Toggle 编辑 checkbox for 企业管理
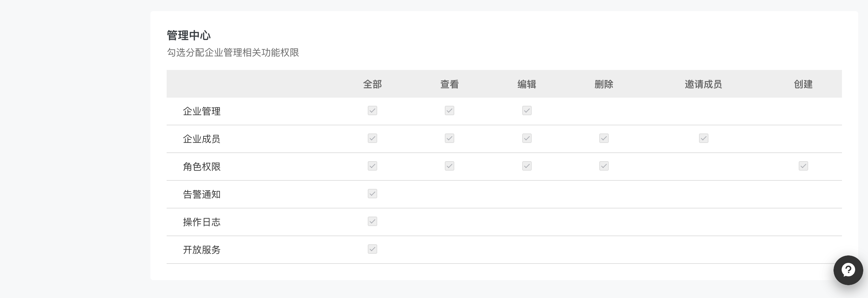This screenshot has width=868, height=298. (527, 110)
